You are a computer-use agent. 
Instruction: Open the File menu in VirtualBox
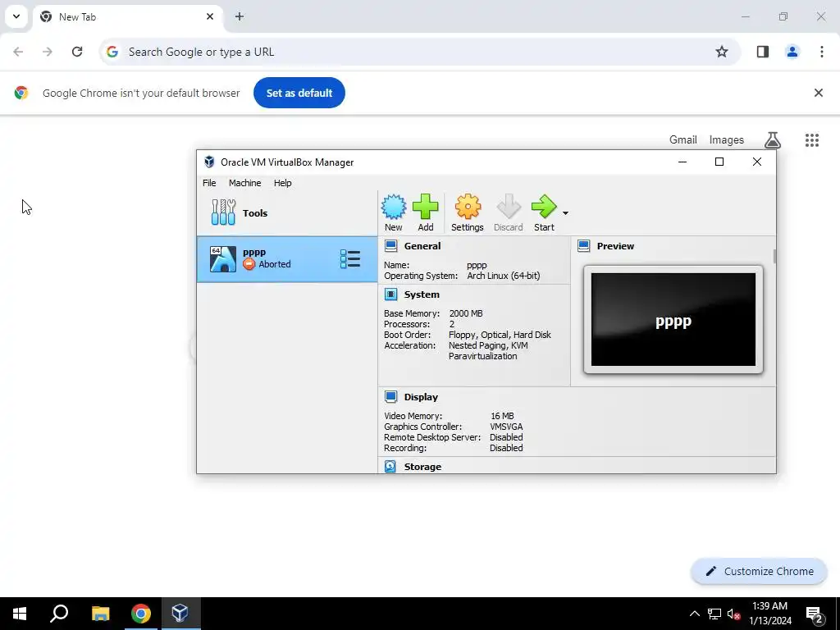tap(209, 183)
